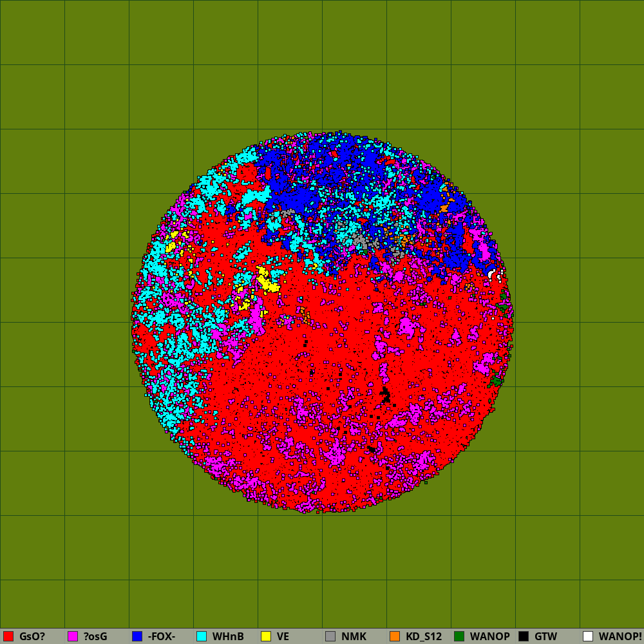Click the white swatch at the legend's end

coord(588,636)
